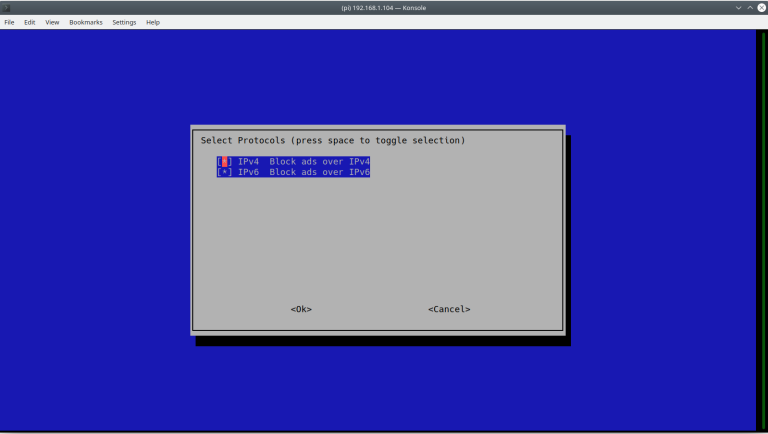Minimize the Konsole window
The image size is (768, 434).
pyautogui.click(x=739, y=8)
